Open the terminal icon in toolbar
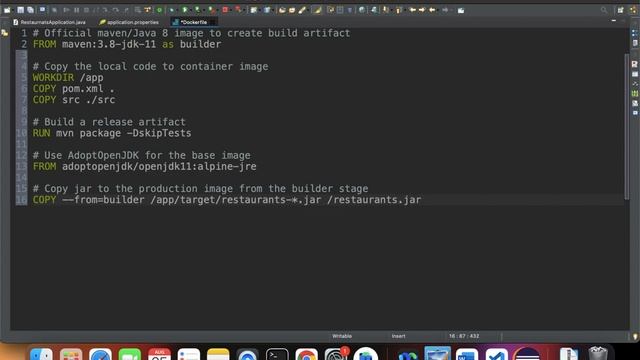This screenshot has height=360, width=640. (x=42, y=10)
